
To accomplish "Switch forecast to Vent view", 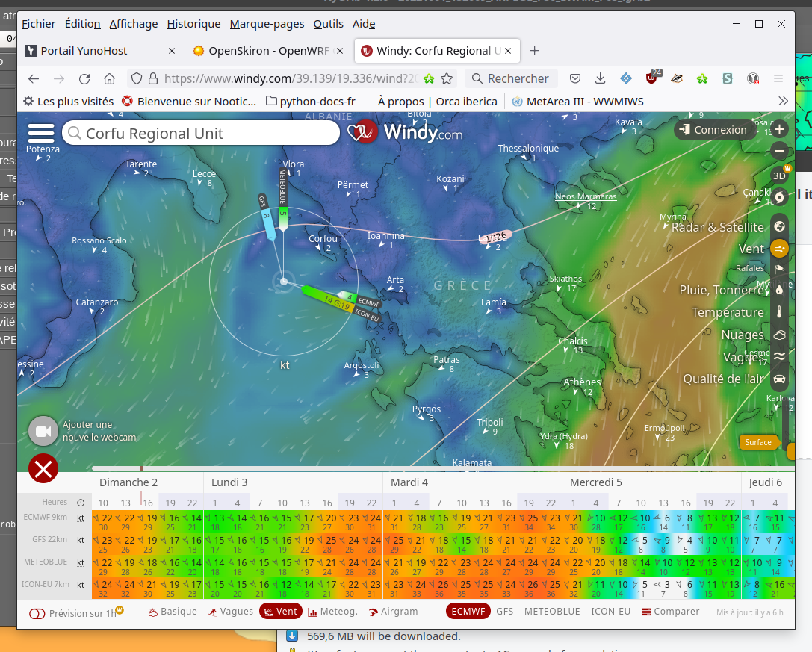I will (x=281, y=612).
